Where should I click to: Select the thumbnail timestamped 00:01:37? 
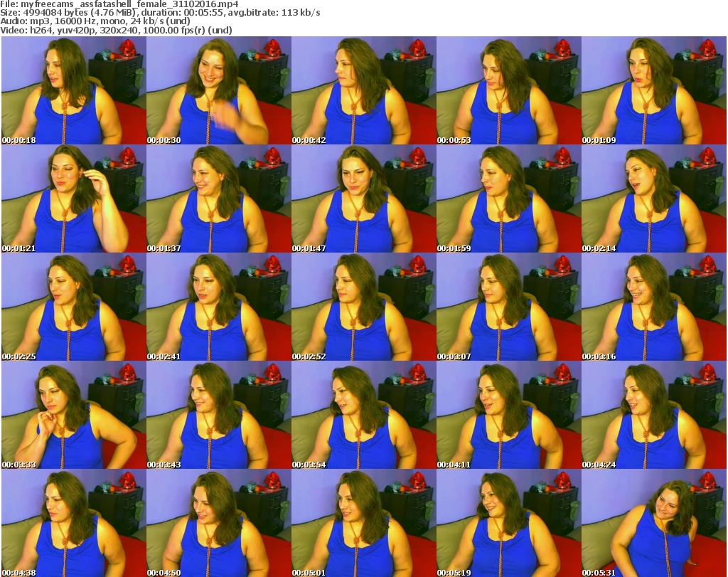[x=219, y=198]
